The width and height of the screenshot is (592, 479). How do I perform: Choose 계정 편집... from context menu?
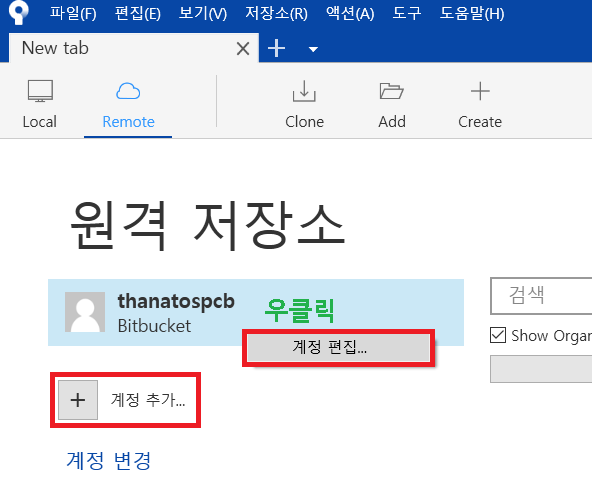pos(339,347)
